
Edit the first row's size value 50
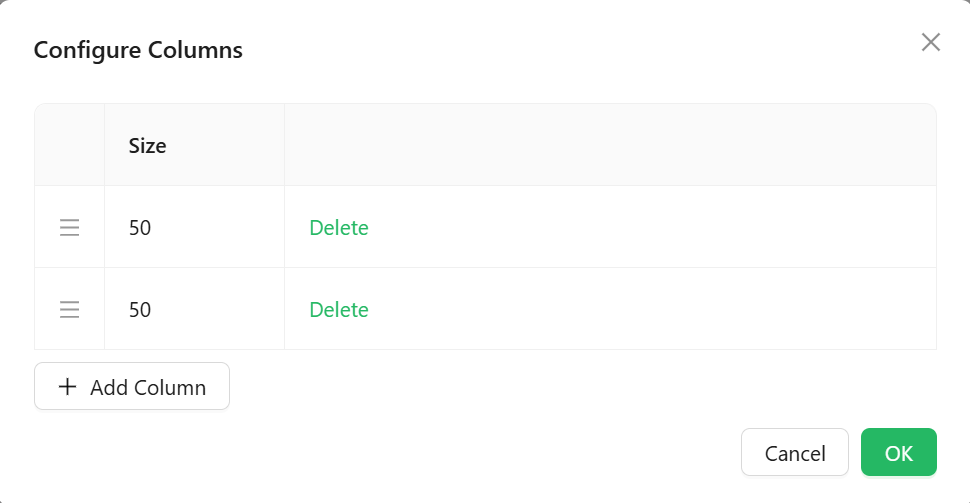click(140, 228)
